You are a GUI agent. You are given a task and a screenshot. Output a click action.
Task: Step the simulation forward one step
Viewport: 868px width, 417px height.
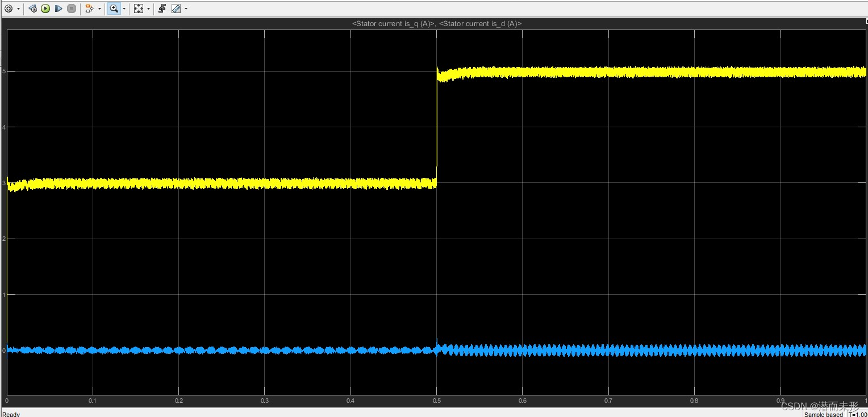[x=58, y=8]
